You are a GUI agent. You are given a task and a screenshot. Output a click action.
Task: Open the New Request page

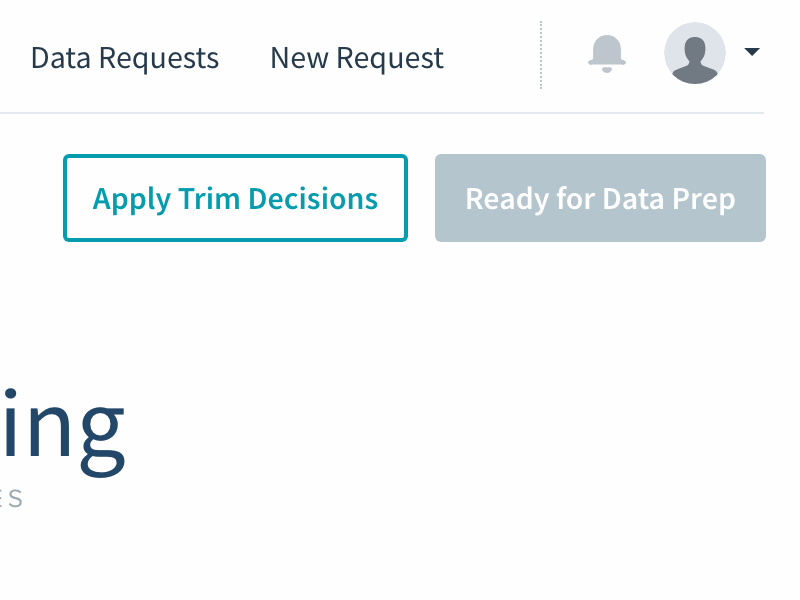[356, 58]
